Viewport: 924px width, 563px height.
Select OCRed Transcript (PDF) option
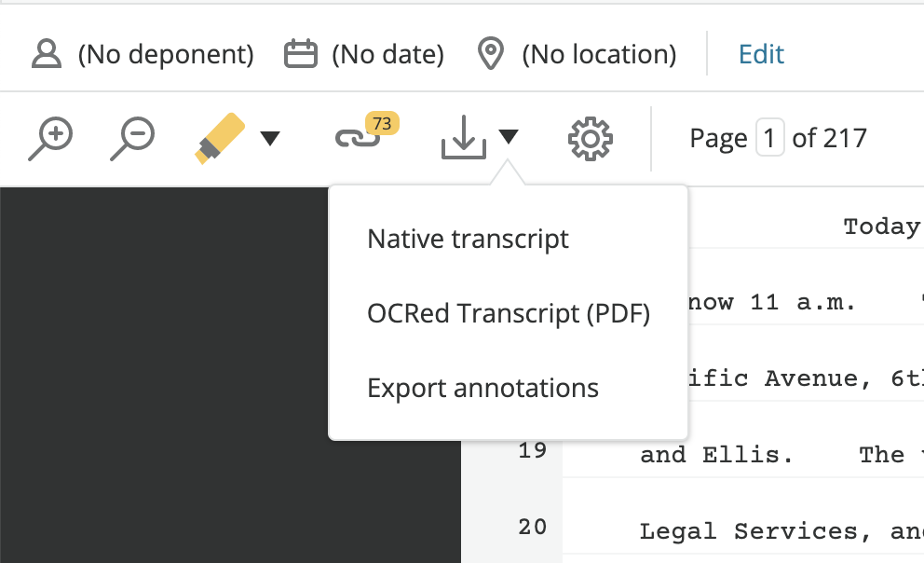coord(508,313)
